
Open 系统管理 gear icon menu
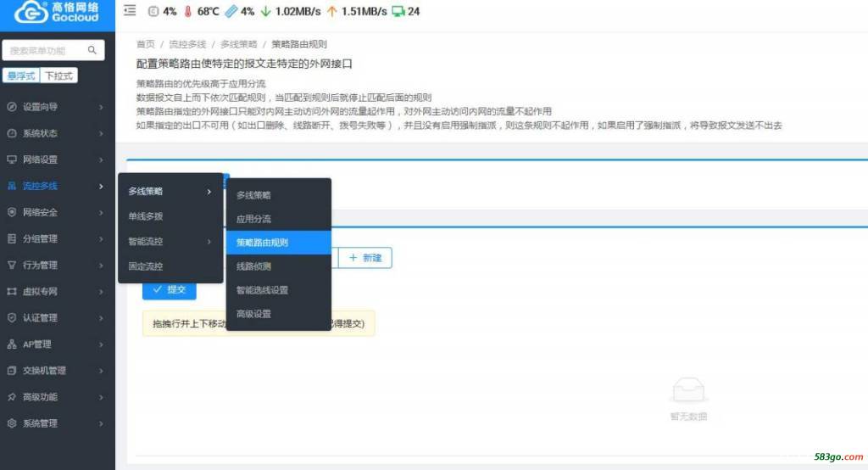coord(12,423)
